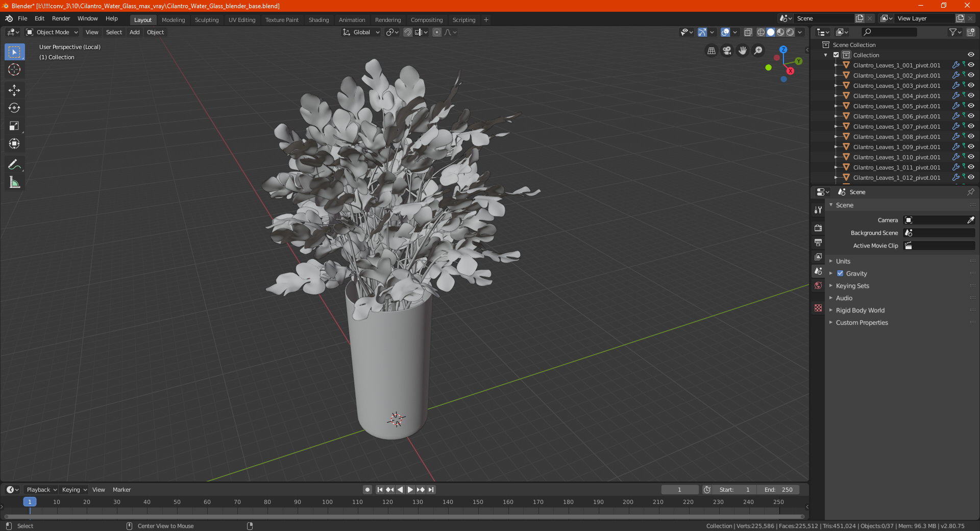Open the Output properties tab icon

[x=818, y=242]
